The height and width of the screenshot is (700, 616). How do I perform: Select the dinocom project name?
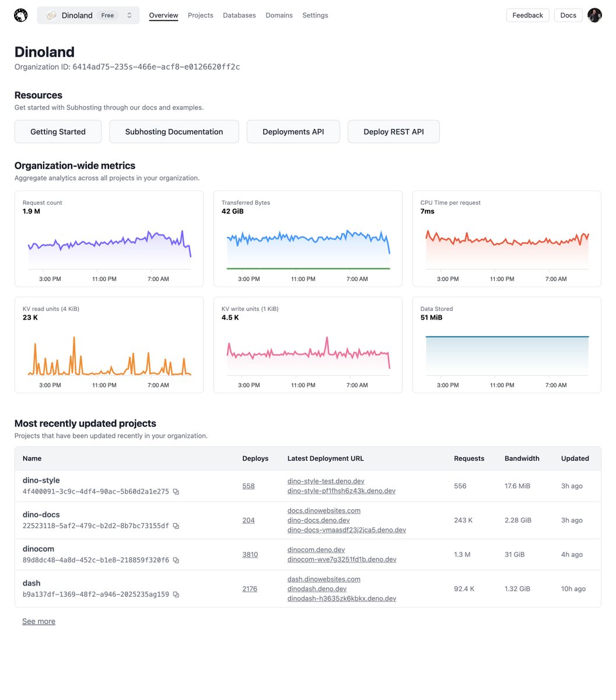coord(38,549)
